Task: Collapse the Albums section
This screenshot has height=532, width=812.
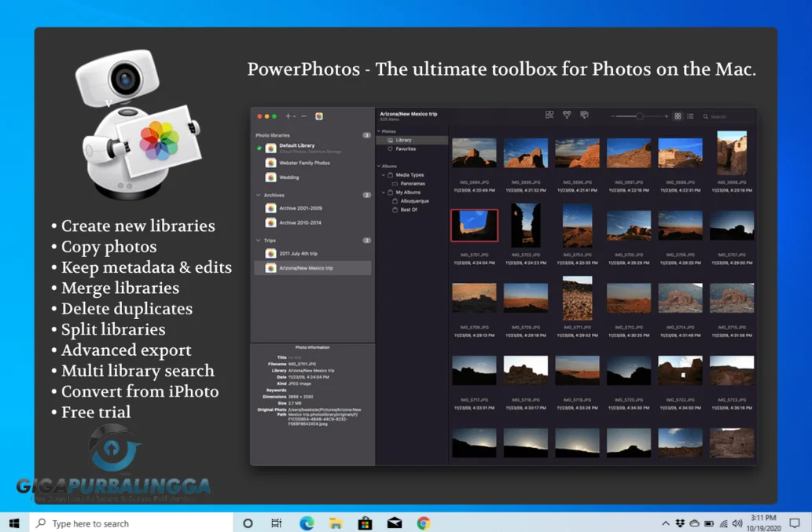Action: tap(379, 166)
